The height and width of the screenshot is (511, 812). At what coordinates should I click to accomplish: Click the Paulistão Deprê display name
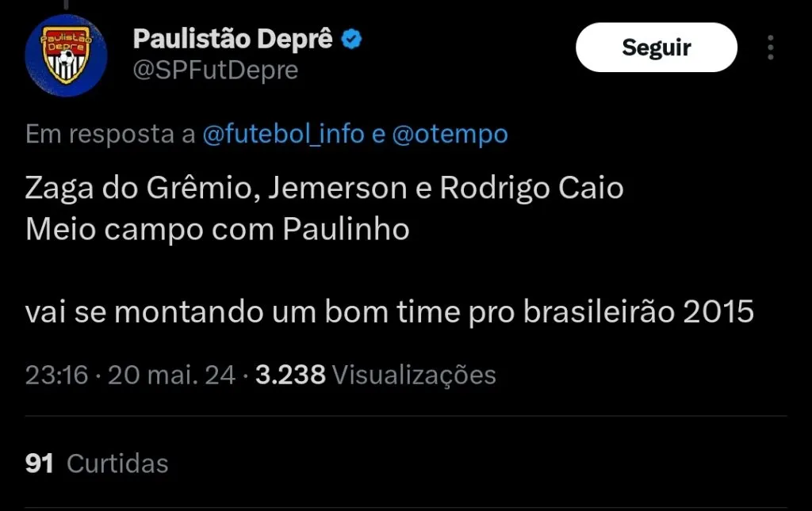coord(232,39)
